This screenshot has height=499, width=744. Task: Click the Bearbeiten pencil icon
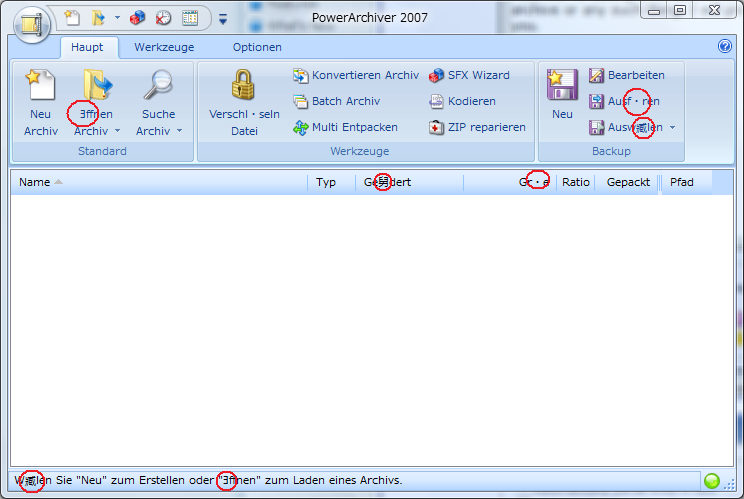[596, 75]
